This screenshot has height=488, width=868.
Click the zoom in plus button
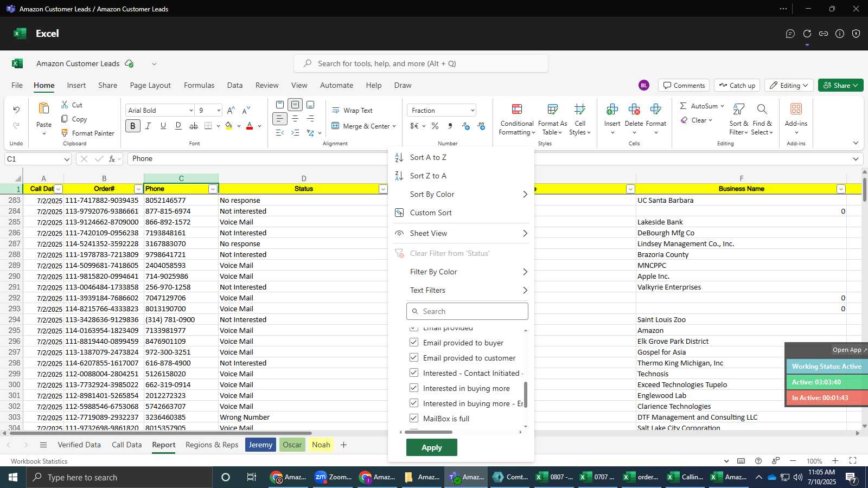click(x=835, y=461)
